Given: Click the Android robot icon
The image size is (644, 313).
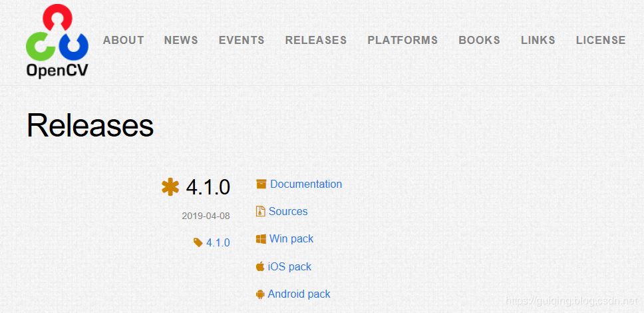Looking at the screenshot, I should click(260, 294).
